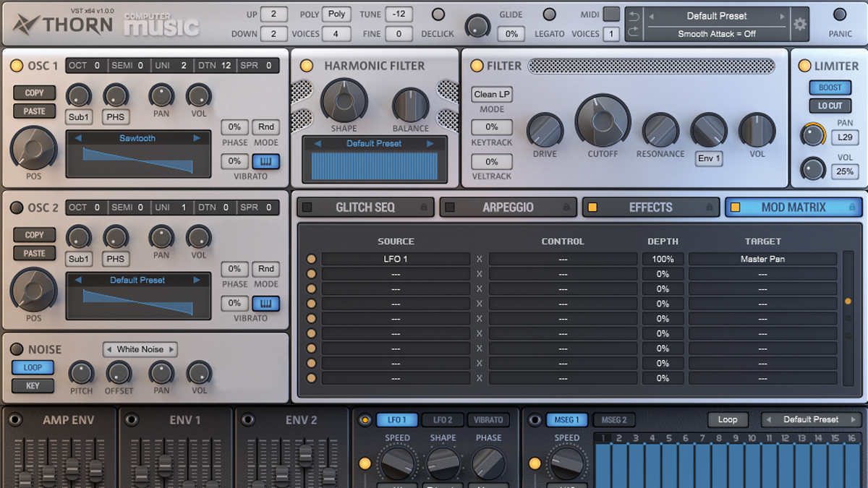Choose next Harmonic Filter preset
Viewport: 868px width, 488px height.
[431, 143]
